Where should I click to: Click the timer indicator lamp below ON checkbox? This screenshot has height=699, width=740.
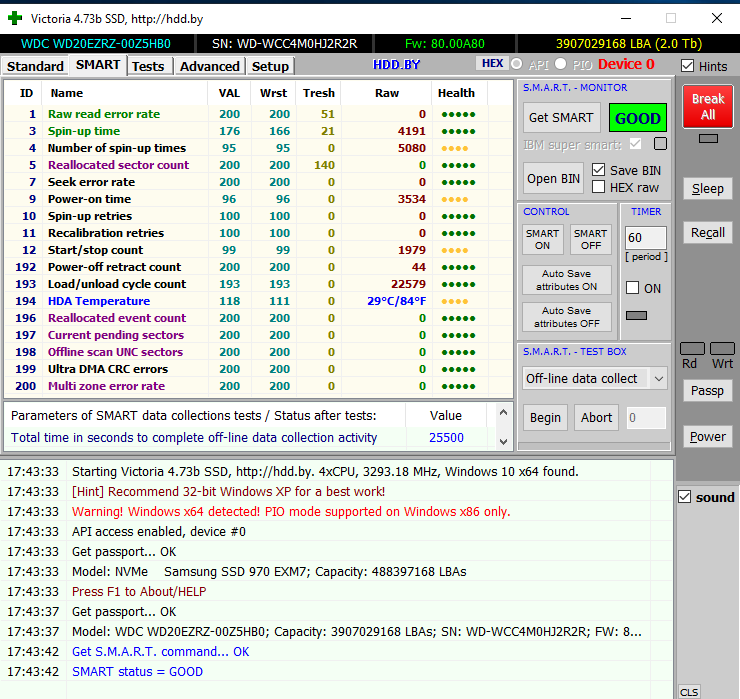click(636, 315)
